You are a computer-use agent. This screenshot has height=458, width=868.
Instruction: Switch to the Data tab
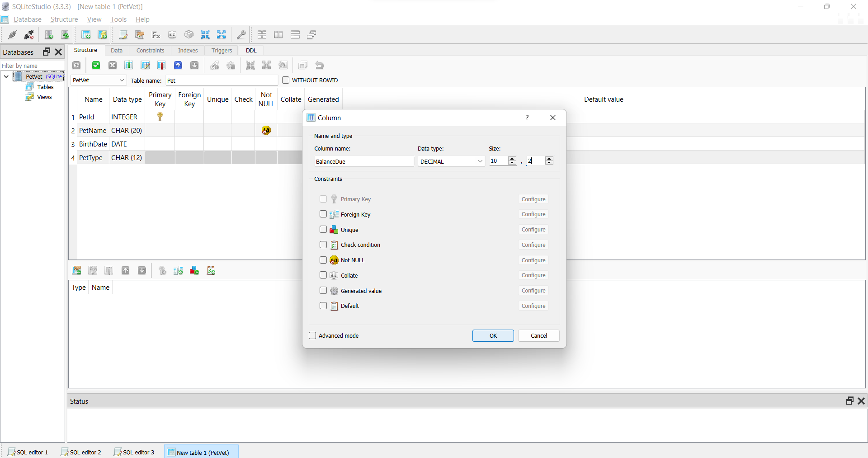(117, 50)
